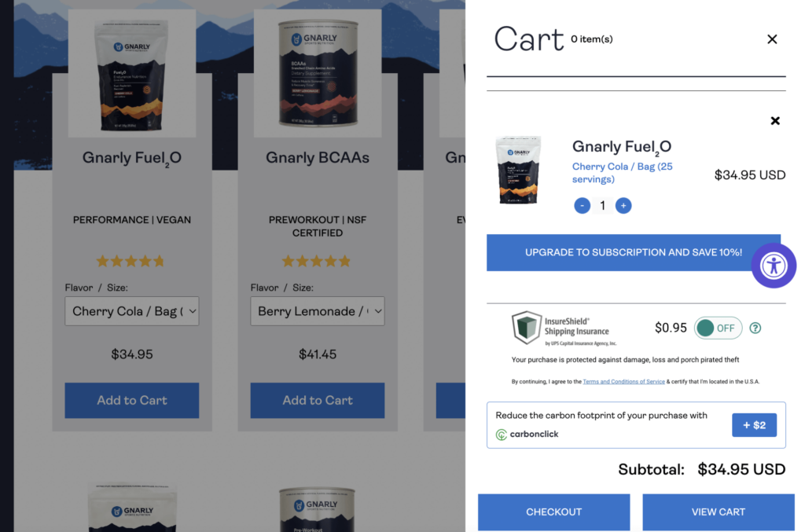Open Terms and Conditions of Service link

pos(624,382)
